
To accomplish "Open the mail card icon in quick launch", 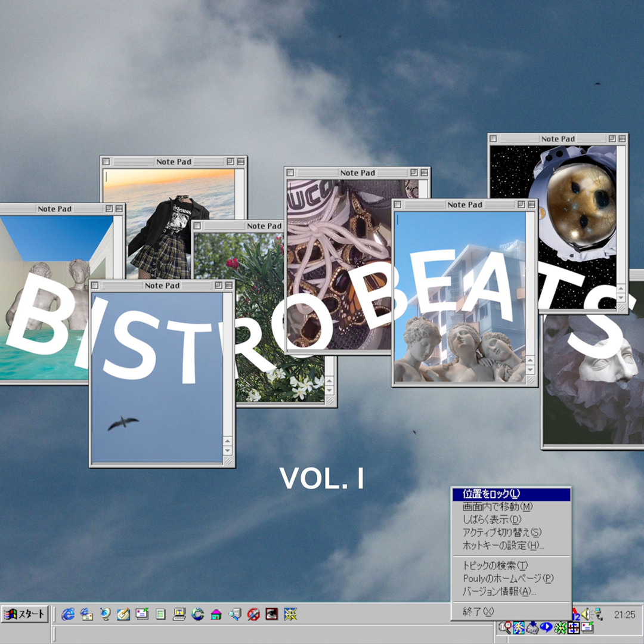I will (x=142, y=614).
